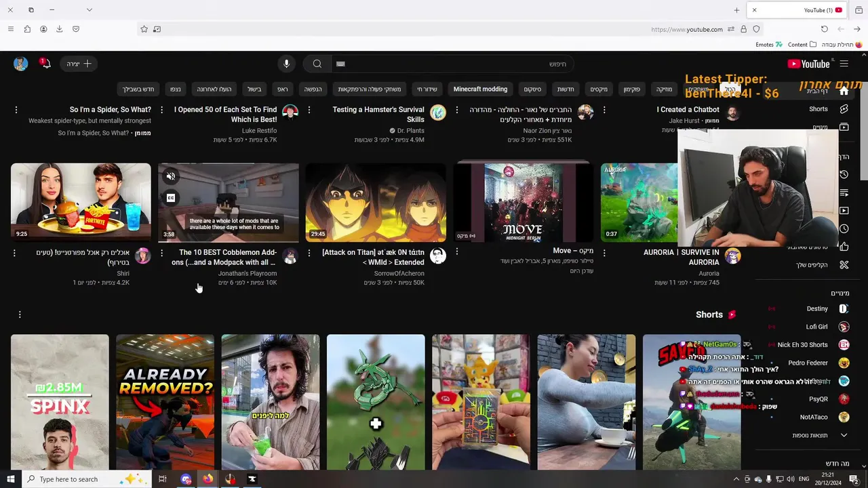The width and height of the screenshot is (868, 488).
Task: Toggle captions on the Cobblemon video preview
Action: tap(171, 198)
